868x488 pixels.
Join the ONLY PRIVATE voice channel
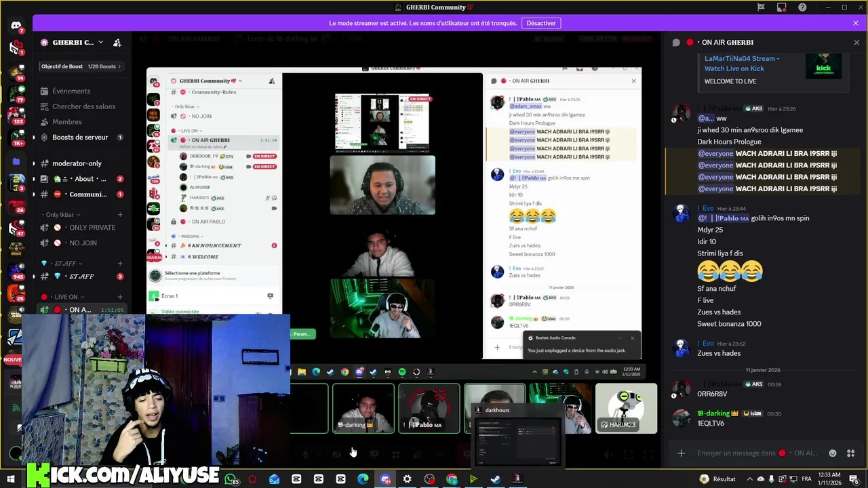[x=82, y=228]
